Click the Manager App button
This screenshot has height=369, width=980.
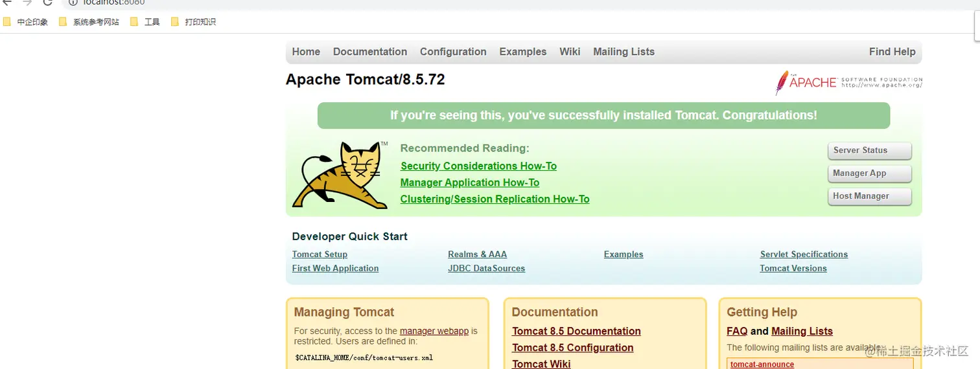click(870, 173)
